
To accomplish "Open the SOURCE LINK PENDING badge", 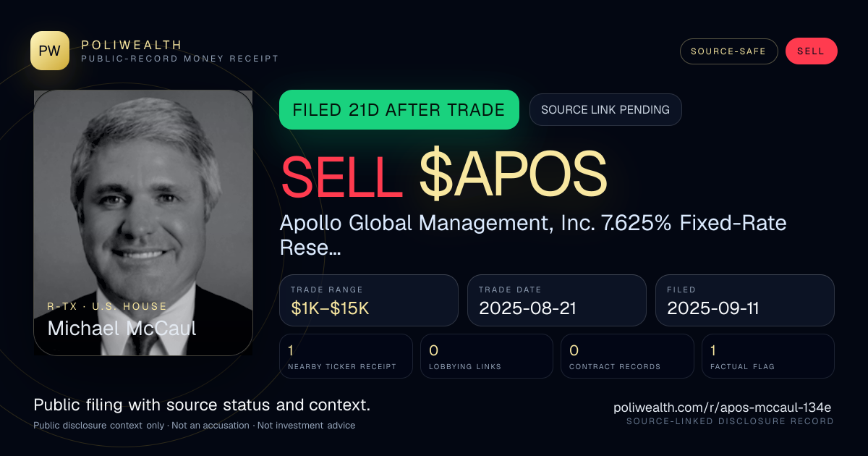I will (605, 110).
